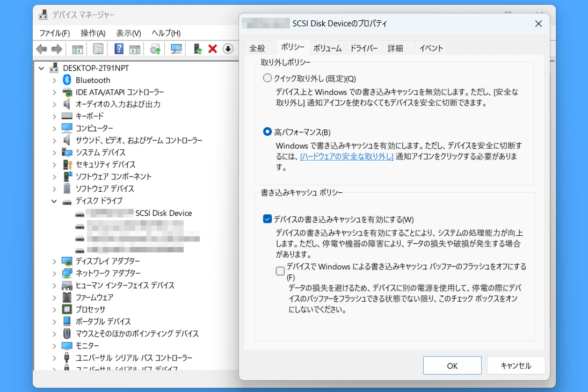The height and width of the screenshot is (392, 588).
Task: Check the バッファーのフラッシュをオフにする checkbox
Action: (280, 271)
